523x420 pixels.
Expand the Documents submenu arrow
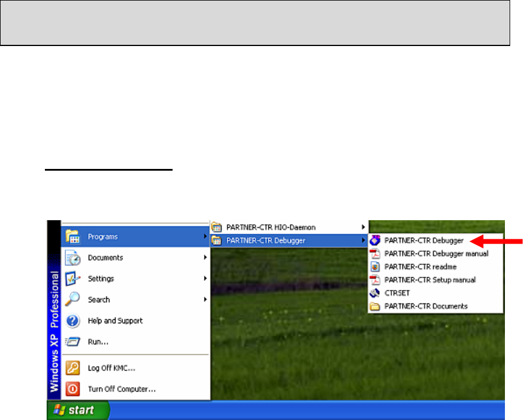[205, 257]
